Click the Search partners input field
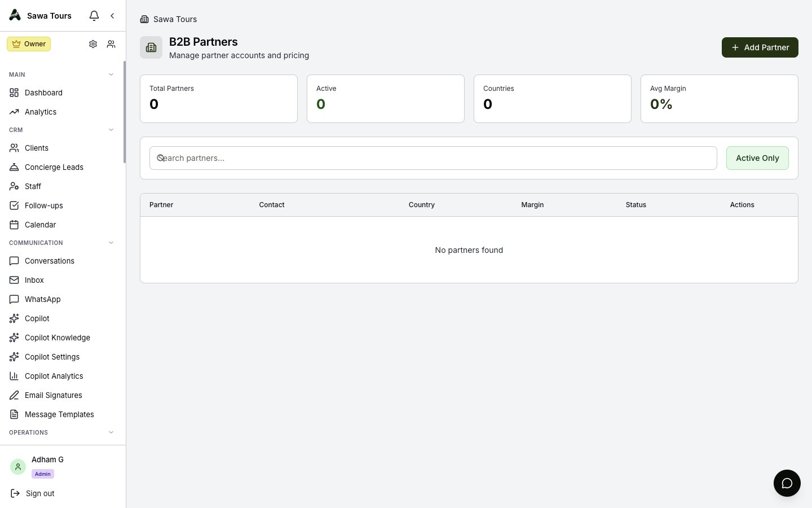812x508 pixels. [x=433, y=158]
